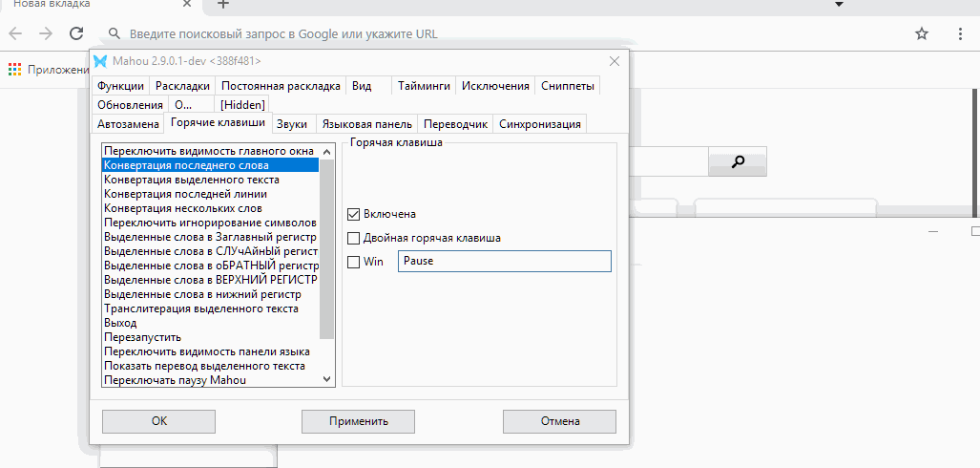Select Конвертация последней линии item
Screen dimensions: 980x468
click(x=211, y=194)
